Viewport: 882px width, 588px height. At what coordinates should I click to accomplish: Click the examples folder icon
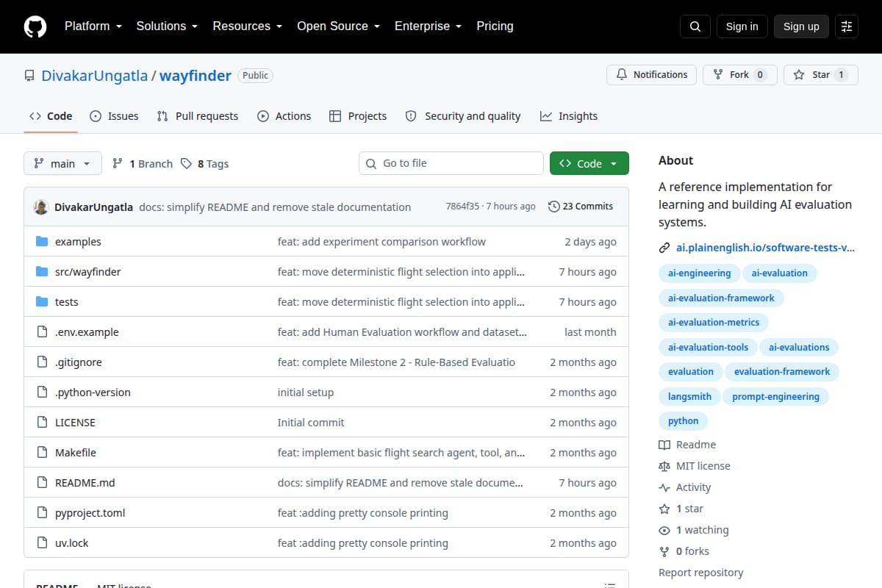(x=42, y=242)
